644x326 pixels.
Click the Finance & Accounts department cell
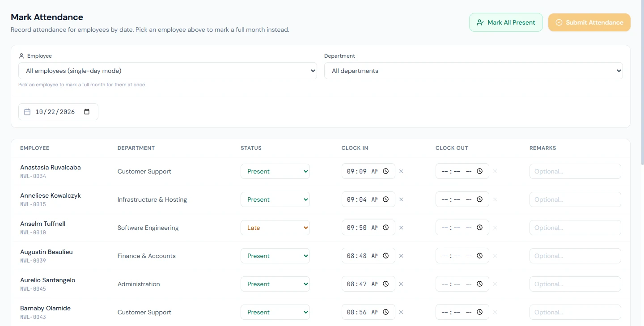point(147,256)
